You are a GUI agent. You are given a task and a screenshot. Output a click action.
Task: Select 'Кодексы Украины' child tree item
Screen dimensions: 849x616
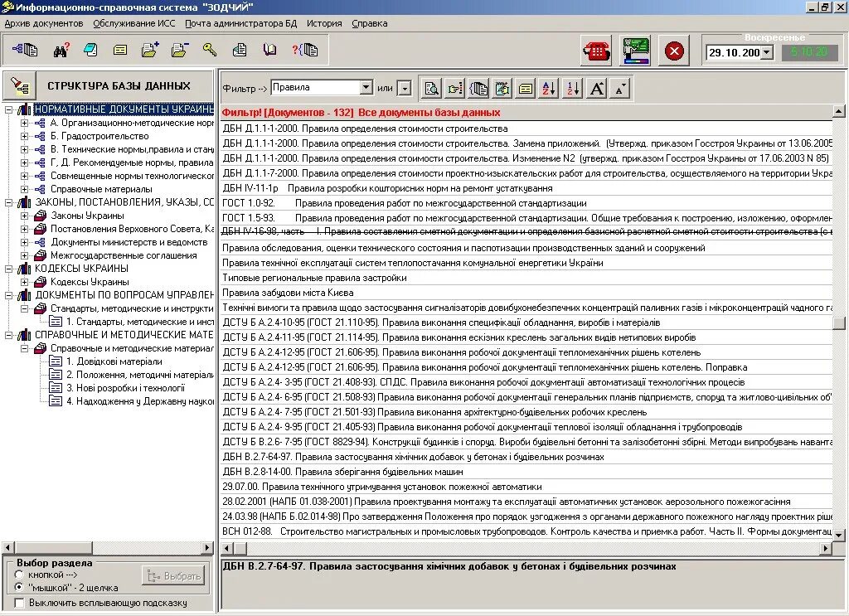(x=90, y=282)
